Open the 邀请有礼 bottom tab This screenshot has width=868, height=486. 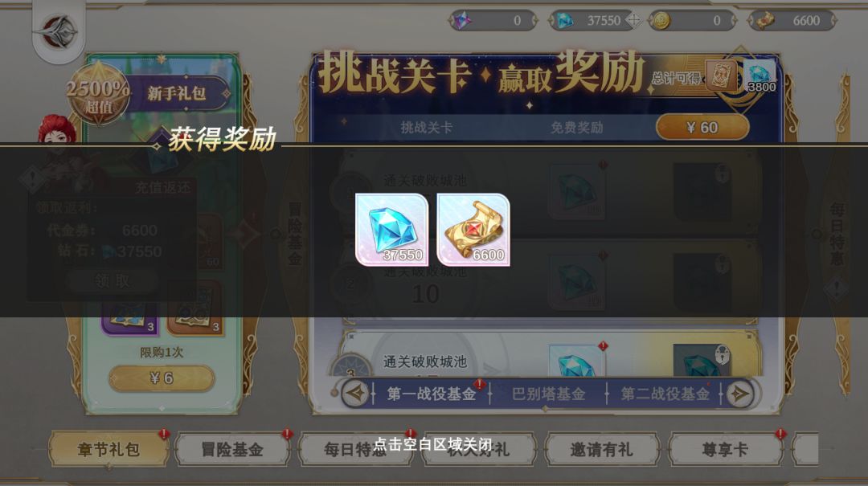coord(602,449)
